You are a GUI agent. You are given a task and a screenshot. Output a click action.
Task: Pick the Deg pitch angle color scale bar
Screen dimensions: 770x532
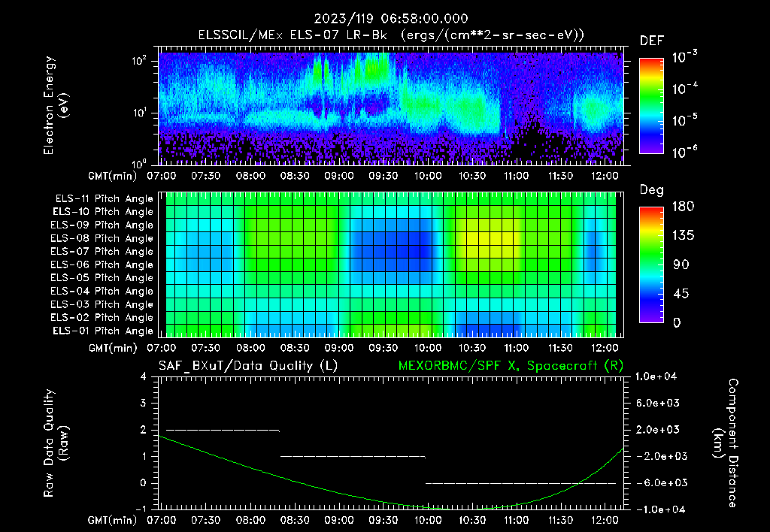[x=651, y=265]
